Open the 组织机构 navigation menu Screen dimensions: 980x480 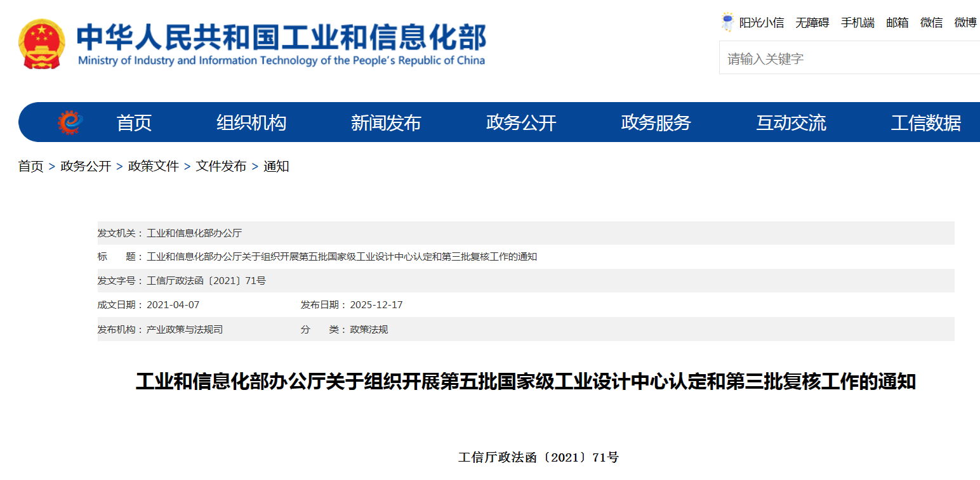click(251, 122)
